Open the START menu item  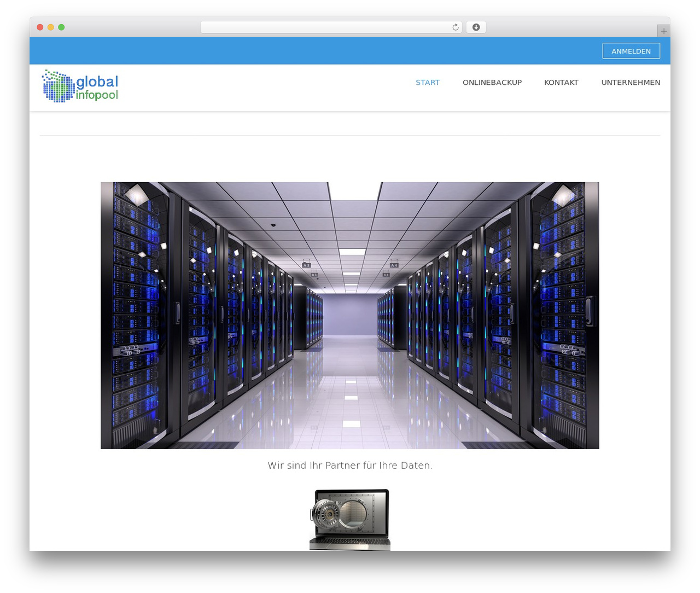pos(428,83)
